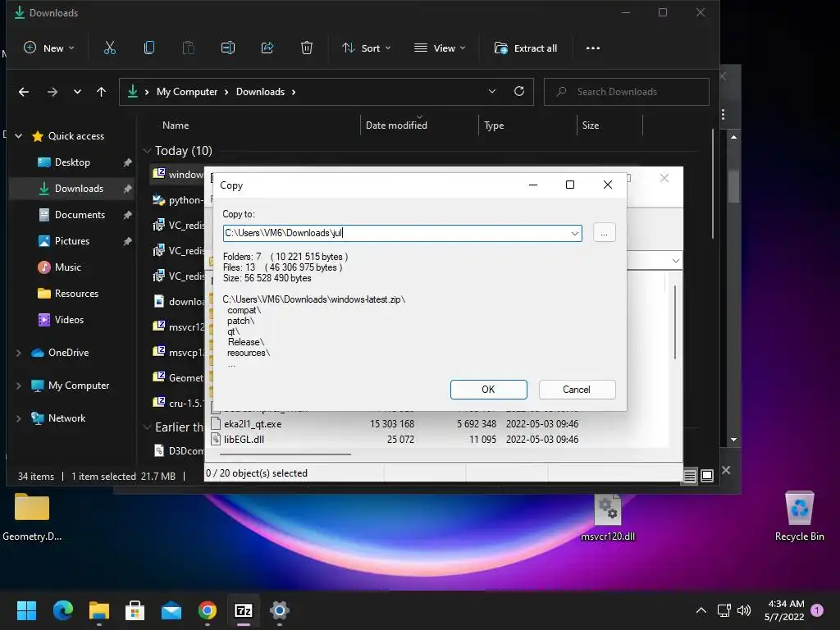Open the Geometry.D... folder on desktop

point(32,517)
